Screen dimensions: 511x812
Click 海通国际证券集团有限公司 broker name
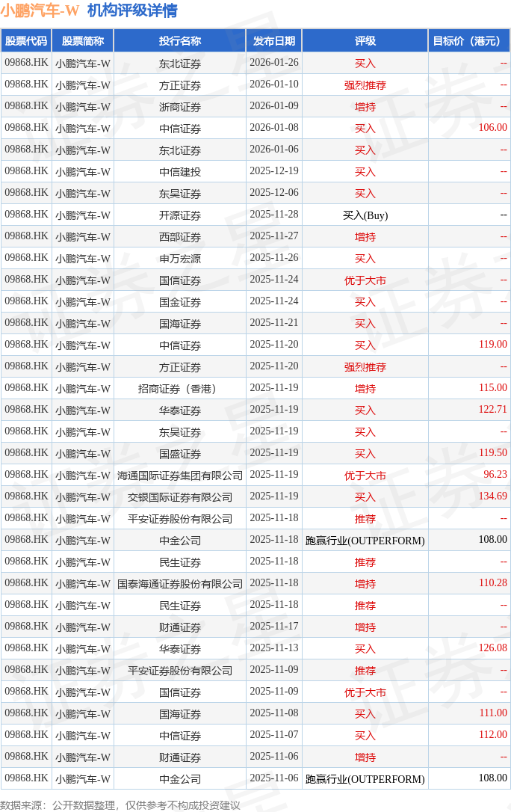tap(180, 476)
